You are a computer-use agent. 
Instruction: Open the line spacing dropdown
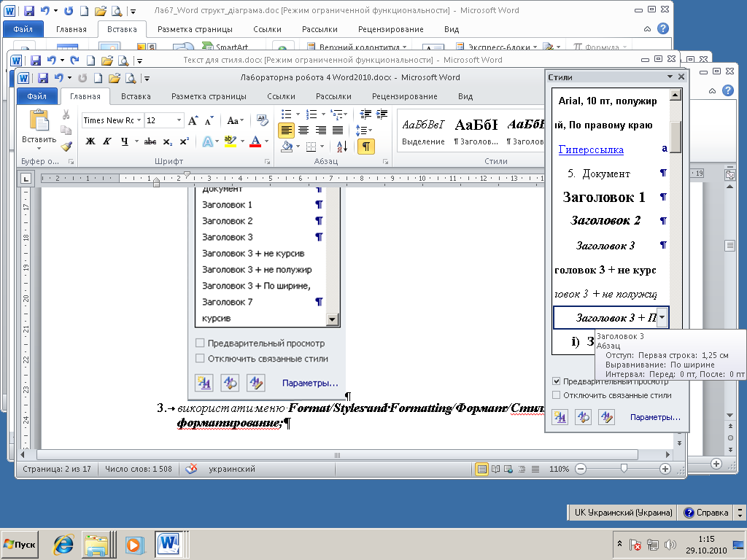coord(364,130)
